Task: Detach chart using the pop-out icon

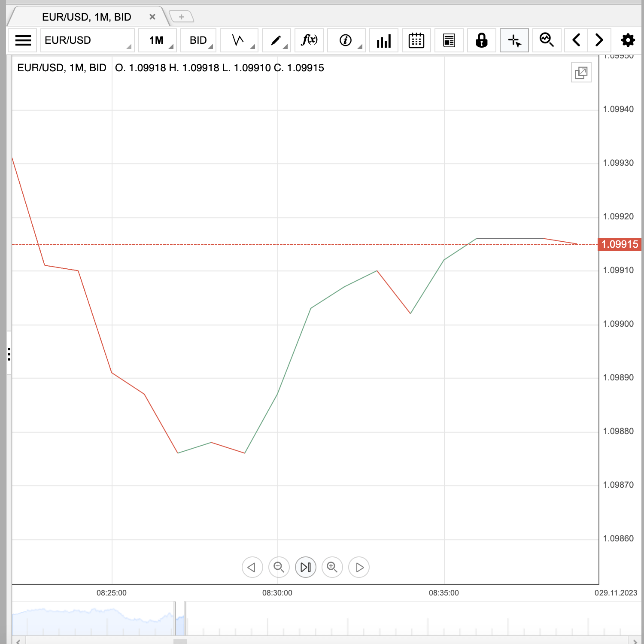Action: coord(581,73)
